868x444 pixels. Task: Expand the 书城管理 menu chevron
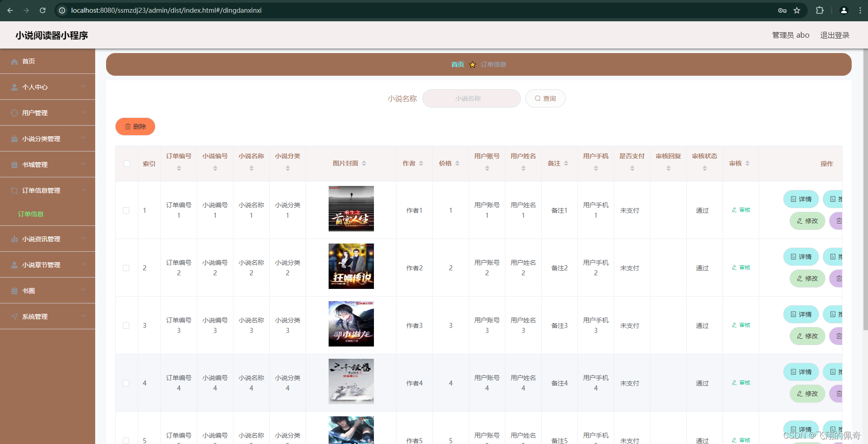(83, 164)
